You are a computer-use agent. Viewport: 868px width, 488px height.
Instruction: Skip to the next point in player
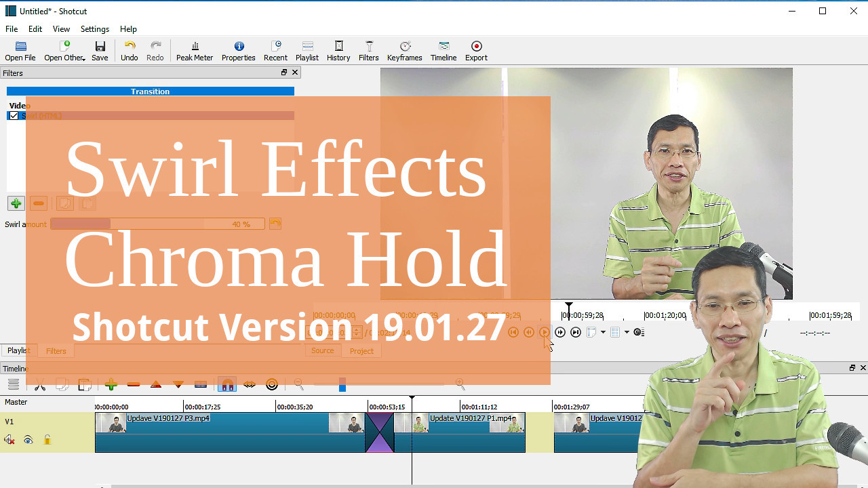[576, 332]
